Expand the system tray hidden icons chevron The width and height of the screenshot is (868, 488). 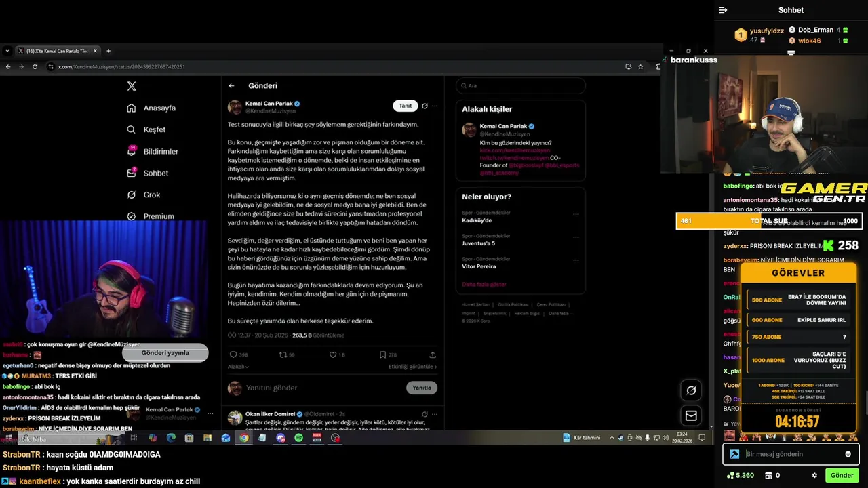point(612,438)
